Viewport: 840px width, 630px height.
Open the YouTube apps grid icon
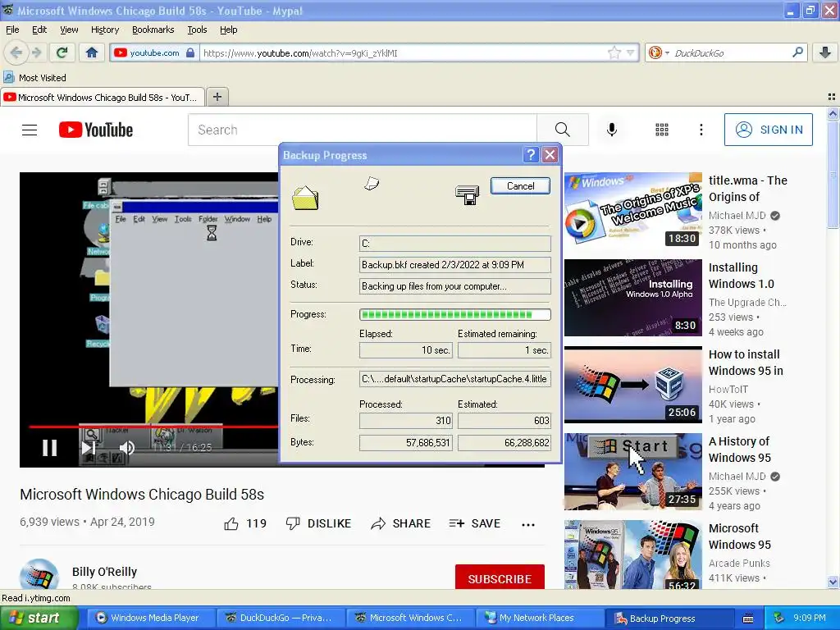tap(662, 130)
